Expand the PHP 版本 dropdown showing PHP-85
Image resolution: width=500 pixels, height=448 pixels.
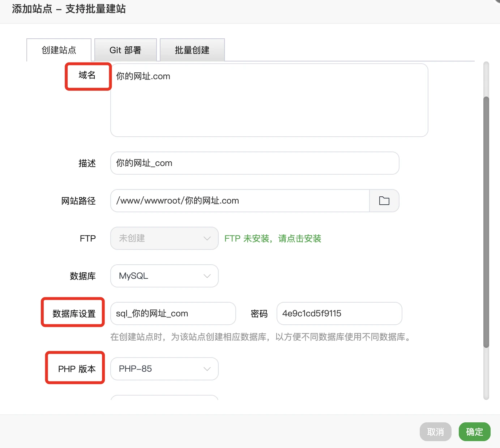[164, 369]
